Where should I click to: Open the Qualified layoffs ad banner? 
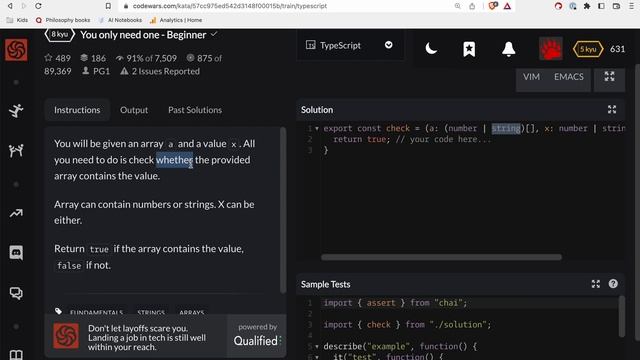click(x=165, y=337)
